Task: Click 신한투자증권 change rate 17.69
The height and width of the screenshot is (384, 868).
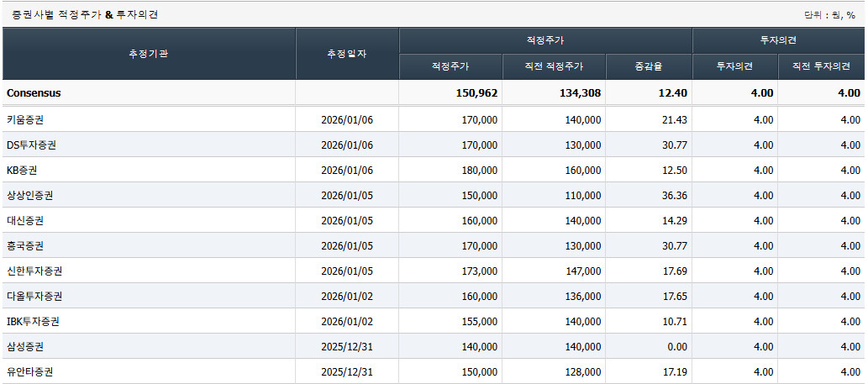Action: click(x=675, y=271)
